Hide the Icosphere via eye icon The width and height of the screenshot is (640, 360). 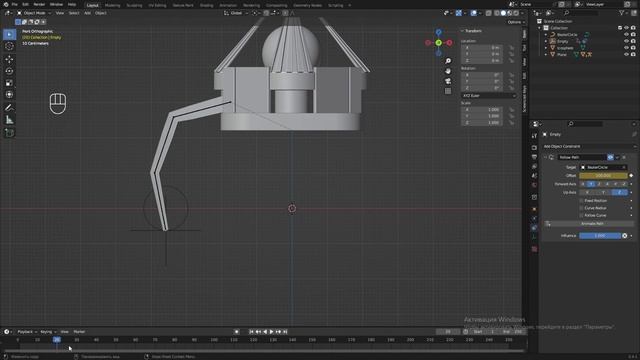pos(627,48)
